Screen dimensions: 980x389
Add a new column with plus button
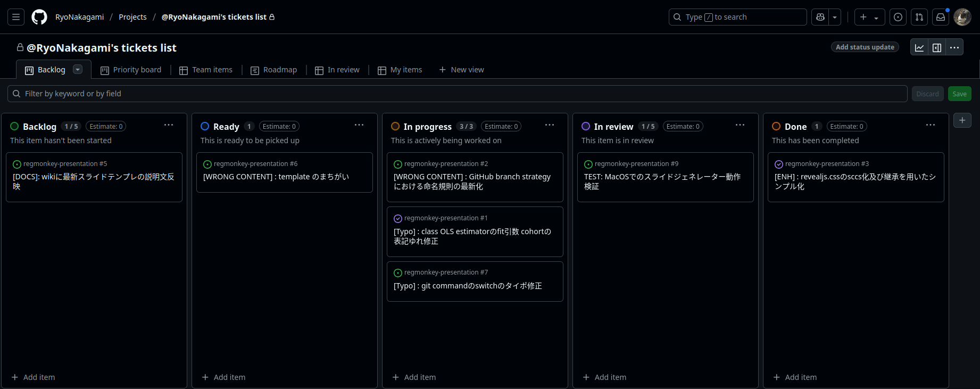click(x=962, y=120)
